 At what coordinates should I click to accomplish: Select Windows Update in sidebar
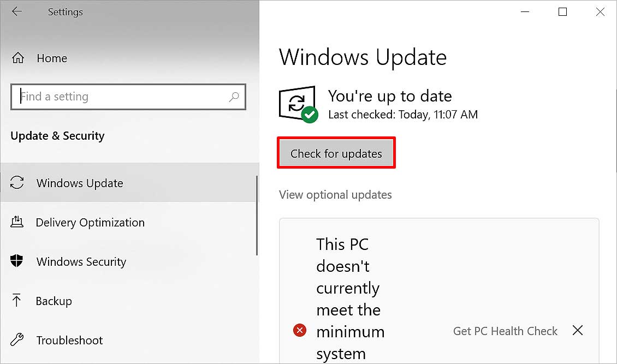click(x=129, y=183)
